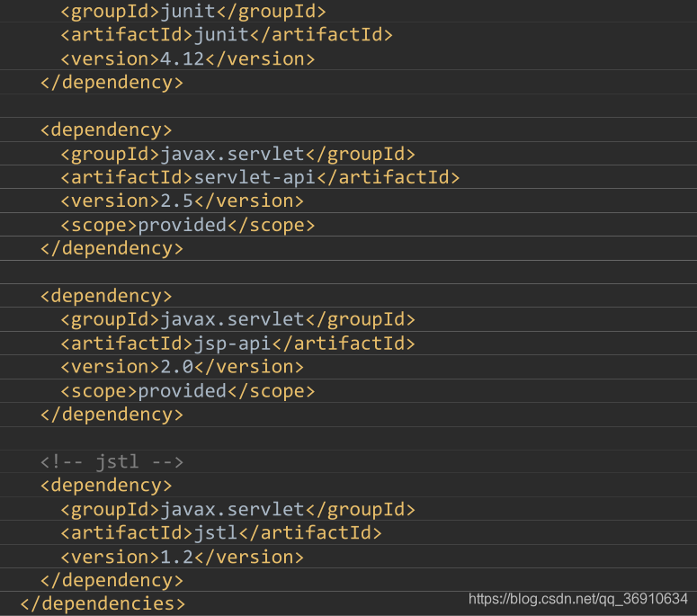Click closing dependency tag of junit dependency
This screenshot has height=616, width=697.
[x=112, y=83]
